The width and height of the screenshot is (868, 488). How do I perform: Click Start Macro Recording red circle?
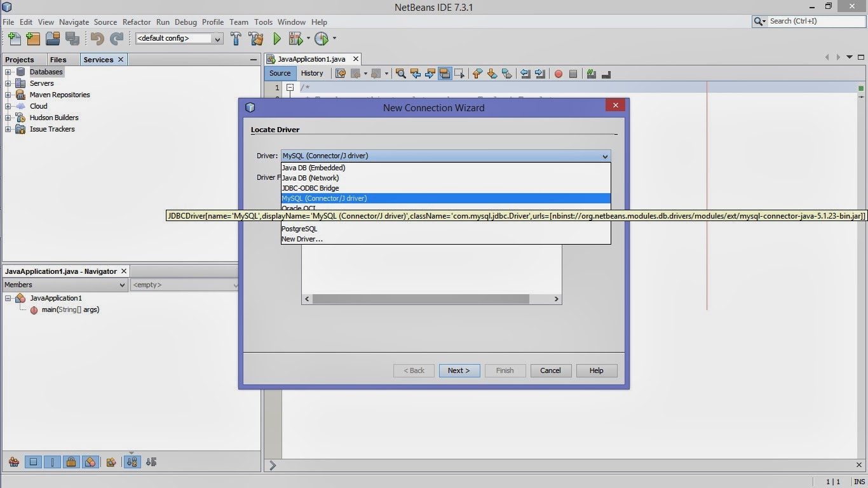tap(559, 74)
